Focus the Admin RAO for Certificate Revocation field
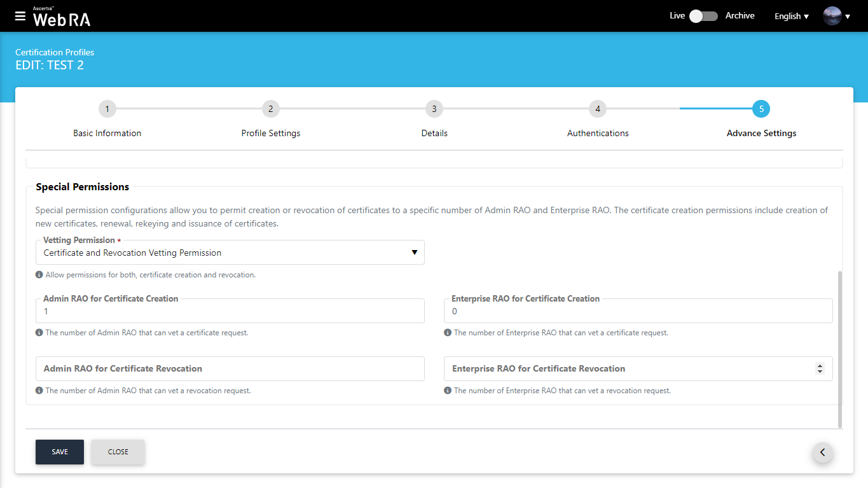The width and height of the screenshot is (868, 488). 230,368
